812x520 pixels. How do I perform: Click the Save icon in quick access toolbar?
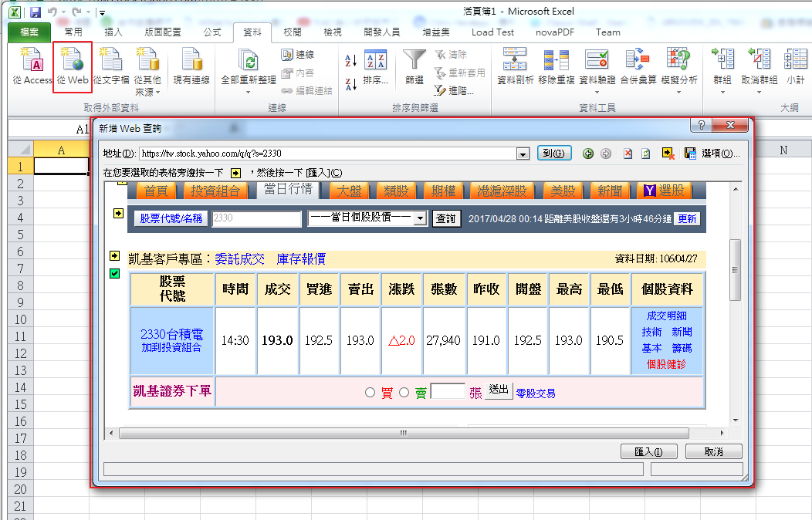36,12
